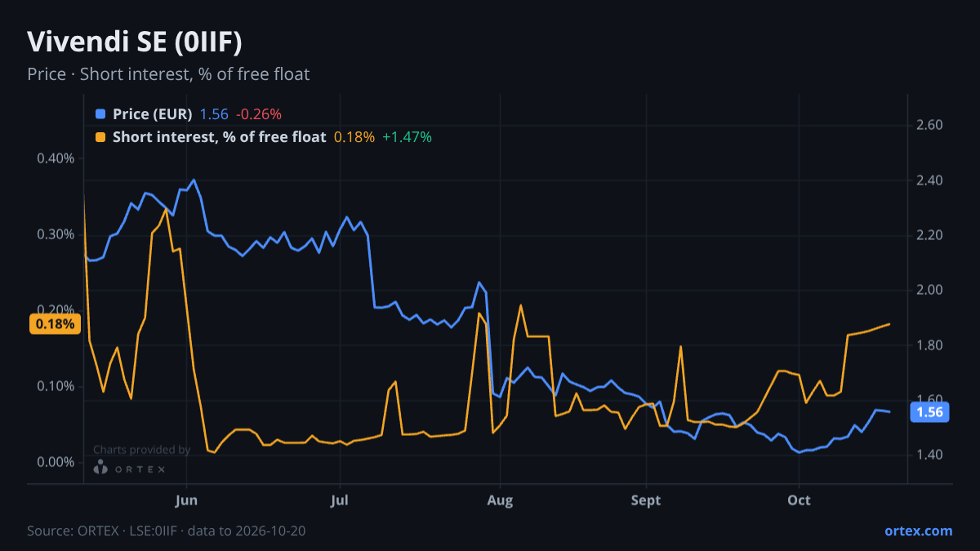
Task: Click the Sept axis label
Action: (x=646, y=500)
